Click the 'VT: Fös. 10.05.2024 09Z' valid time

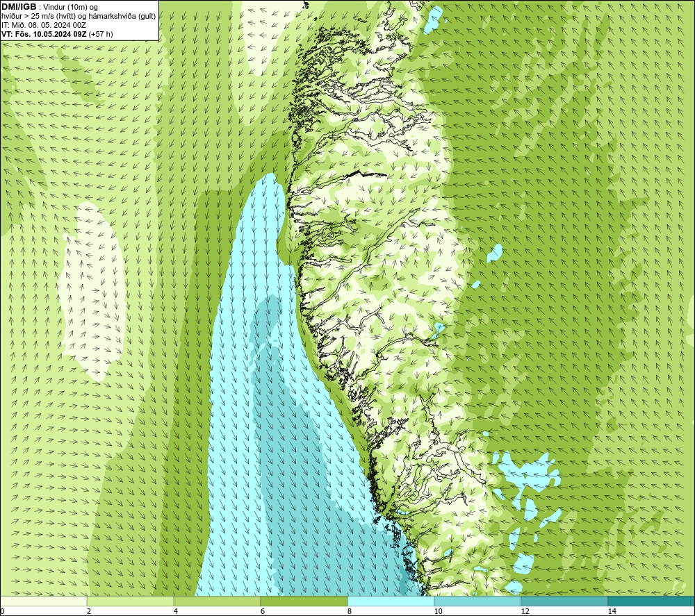click(x=44, y=34)
